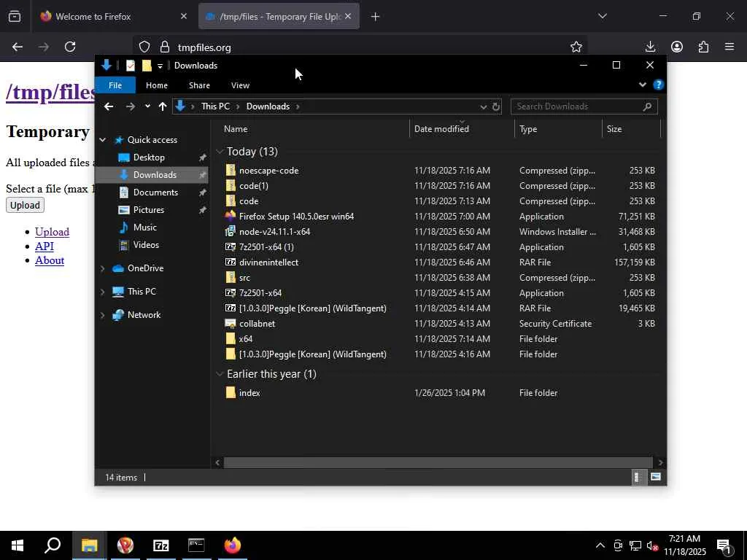Click the site padlock security icon
The height and width of the screenshot is (560, 747).
click(x=165, y=47)
